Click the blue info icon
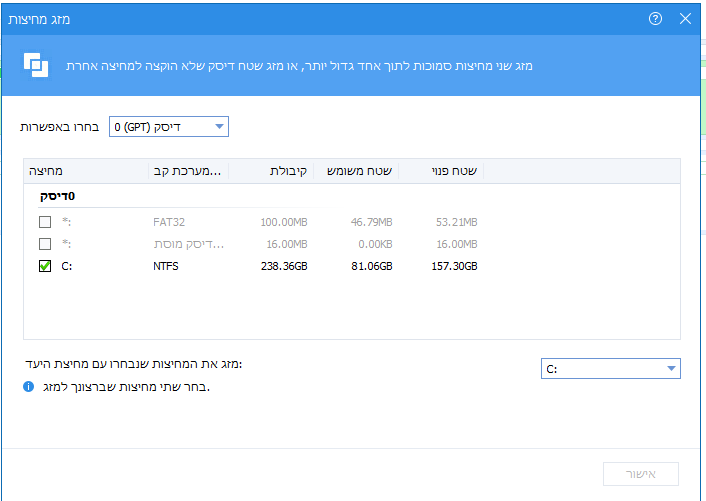This screenshot has width=706, height=501. (x=29, y=386)
